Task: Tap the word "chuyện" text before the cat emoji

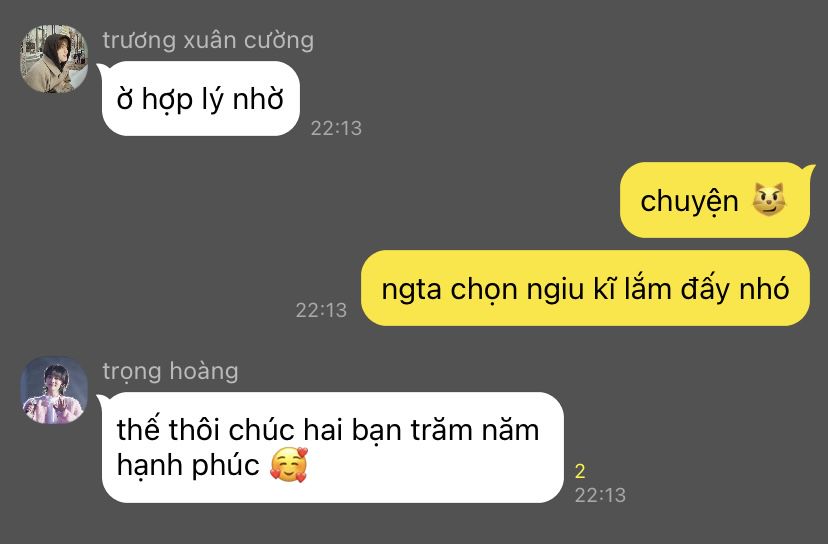Action: coord(689,202)
